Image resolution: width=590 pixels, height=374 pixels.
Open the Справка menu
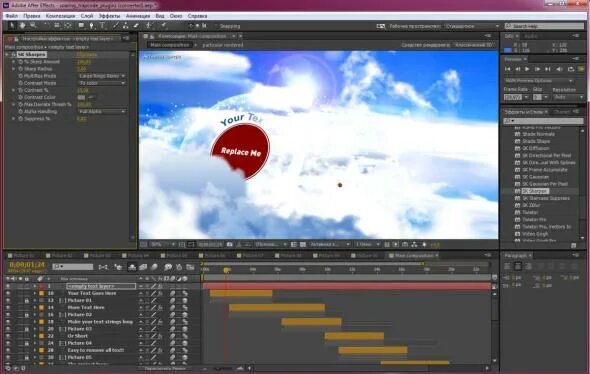click(197, 16)
